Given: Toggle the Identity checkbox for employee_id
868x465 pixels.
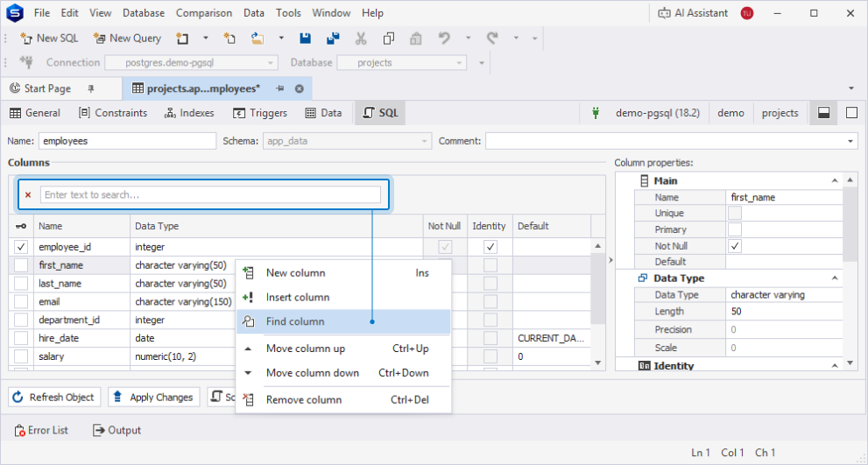Looking at the screenshot, I should 490,247.
